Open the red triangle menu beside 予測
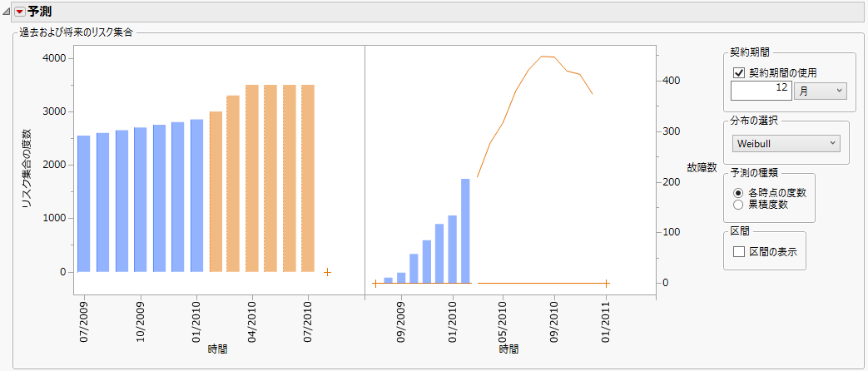 click(20, 12)
